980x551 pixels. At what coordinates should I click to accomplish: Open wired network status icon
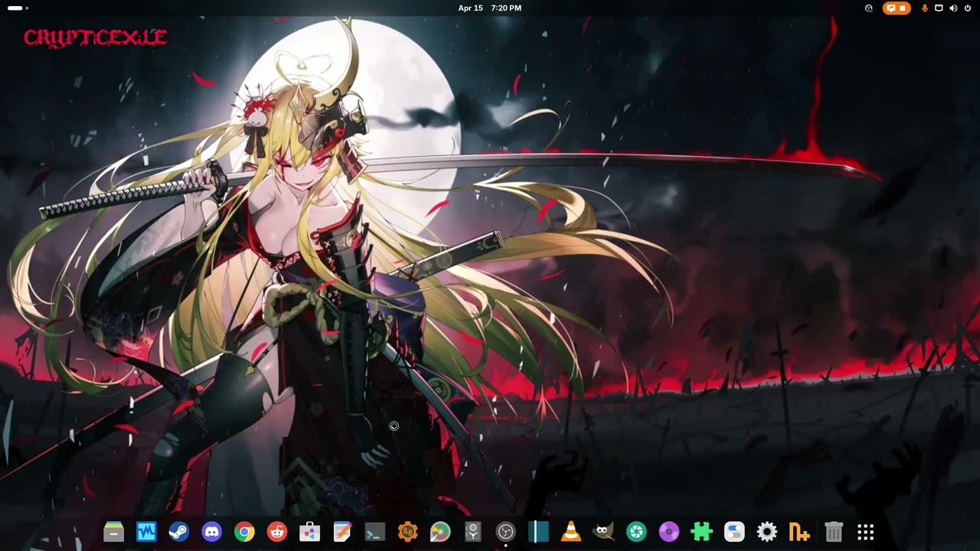click(x=939, y=8)
